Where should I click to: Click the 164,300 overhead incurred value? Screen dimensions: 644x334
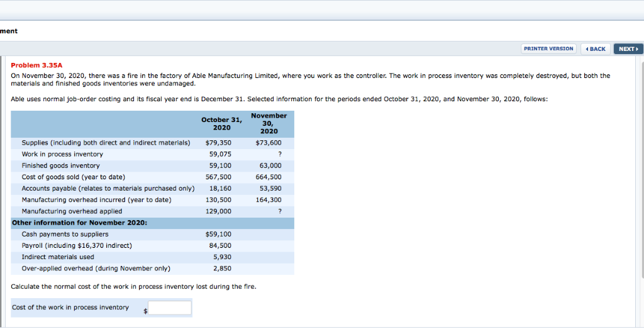pos(269,200)
